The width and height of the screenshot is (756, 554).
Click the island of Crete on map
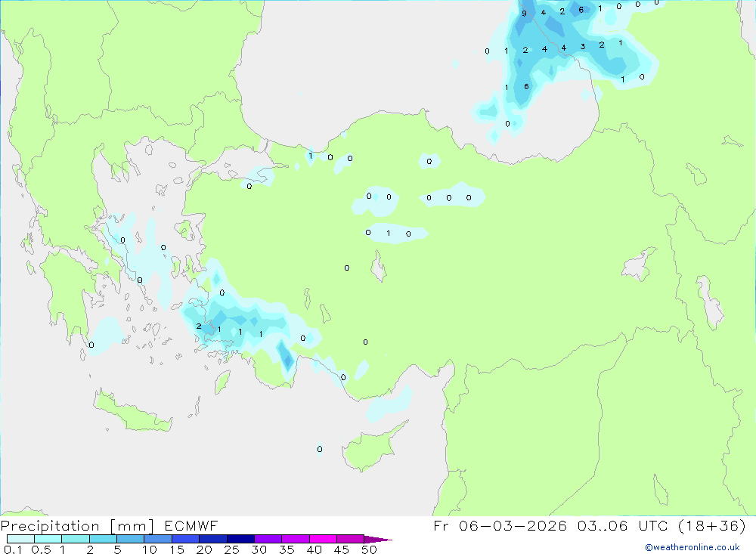click(133, 411)
